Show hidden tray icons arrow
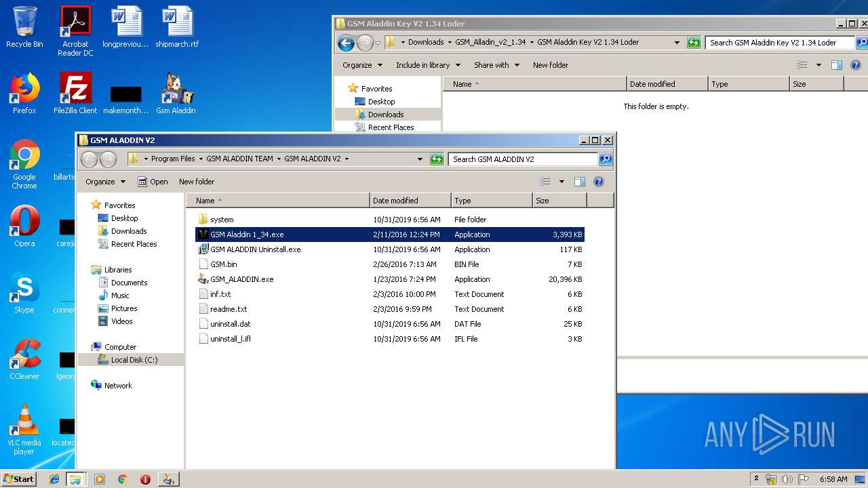Image resolution: width=868 pixels, height=488 pixels. 756,479
